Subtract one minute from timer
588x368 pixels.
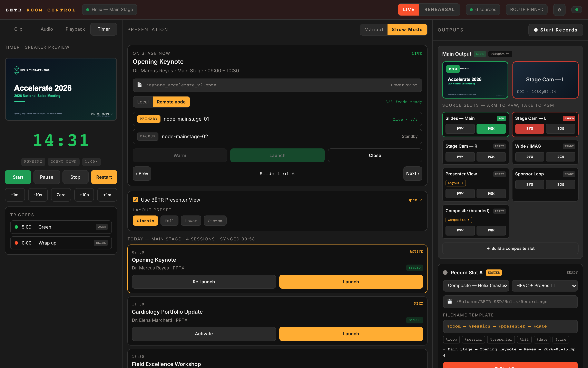pos(15,195)
